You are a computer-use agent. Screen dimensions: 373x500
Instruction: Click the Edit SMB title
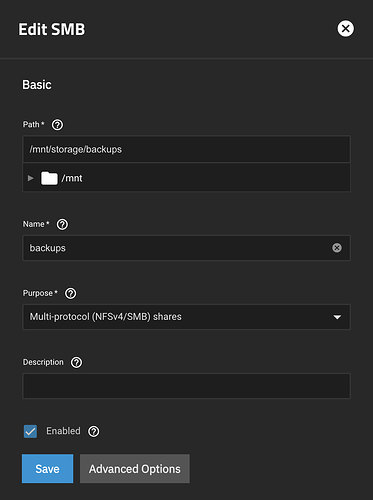pos(52,29)
